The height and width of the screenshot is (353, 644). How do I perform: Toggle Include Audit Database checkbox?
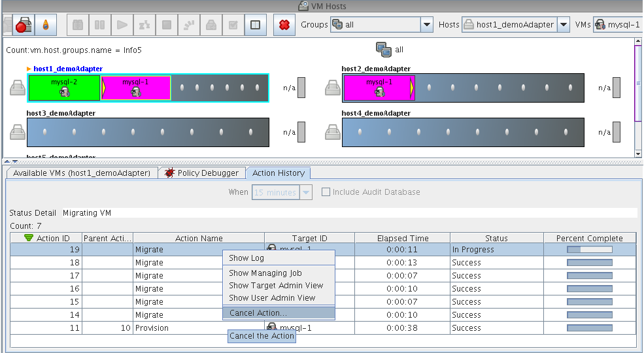coord(326,192)
